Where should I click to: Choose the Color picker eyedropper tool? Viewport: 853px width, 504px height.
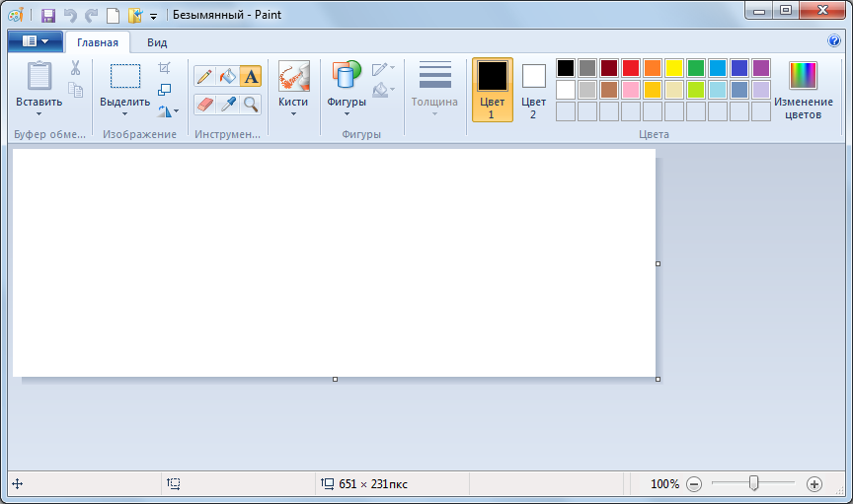click(x=228, y=104)
